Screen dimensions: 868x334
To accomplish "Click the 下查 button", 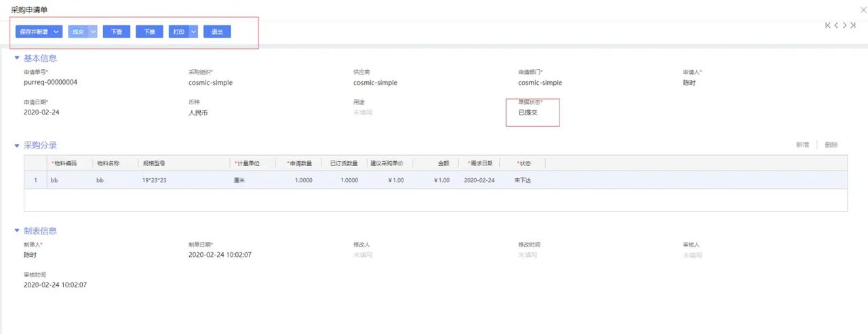I will tap(117, 32).
